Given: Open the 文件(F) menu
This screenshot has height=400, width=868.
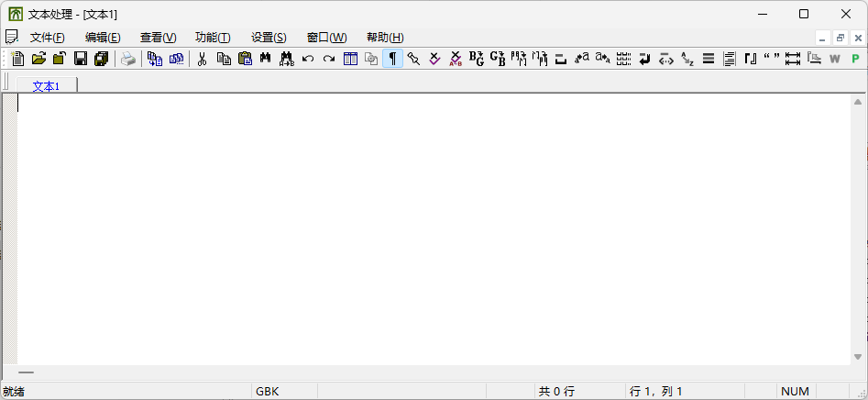Looking at the screenshot, I should pos(47,38).
